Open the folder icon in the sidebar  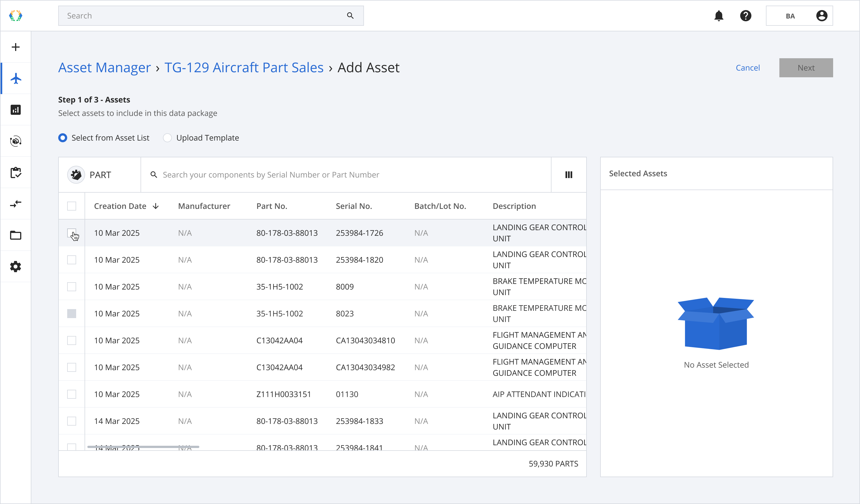[x=16, y=235]
